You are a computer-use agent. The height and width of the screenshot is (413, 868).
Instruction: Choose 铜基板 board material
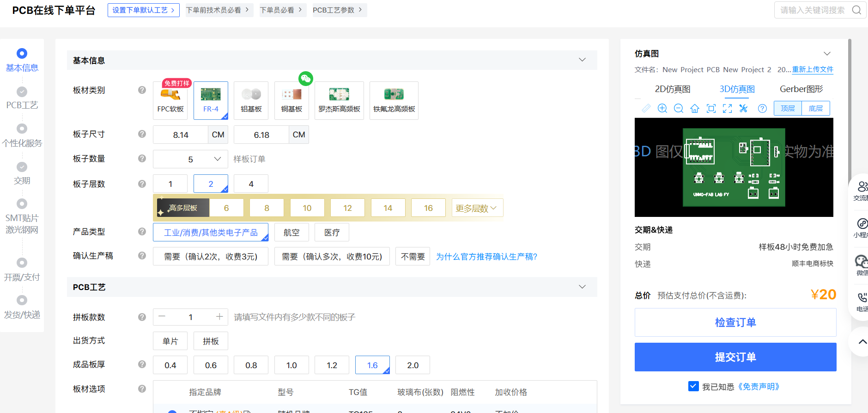tap(291, 100)
